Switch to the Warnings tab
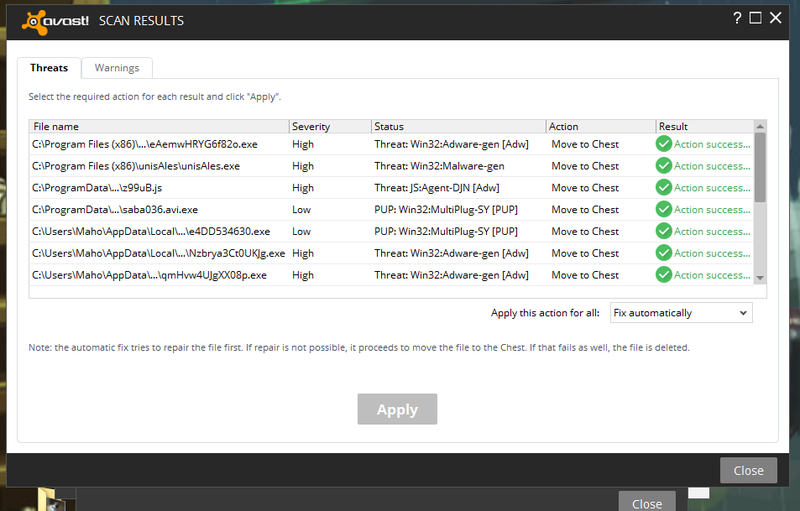The image size is (800, 511). (117, 68)
